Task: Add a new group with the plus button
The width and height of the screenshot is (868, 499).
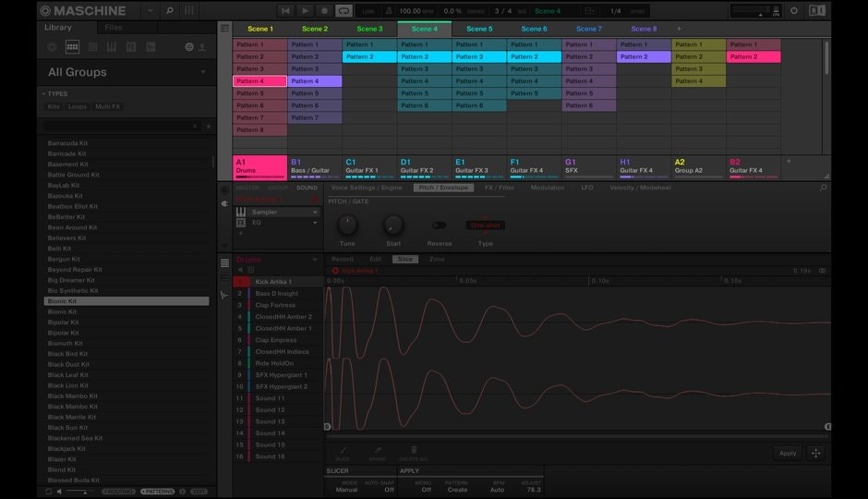Action: [x=789, y=161]
